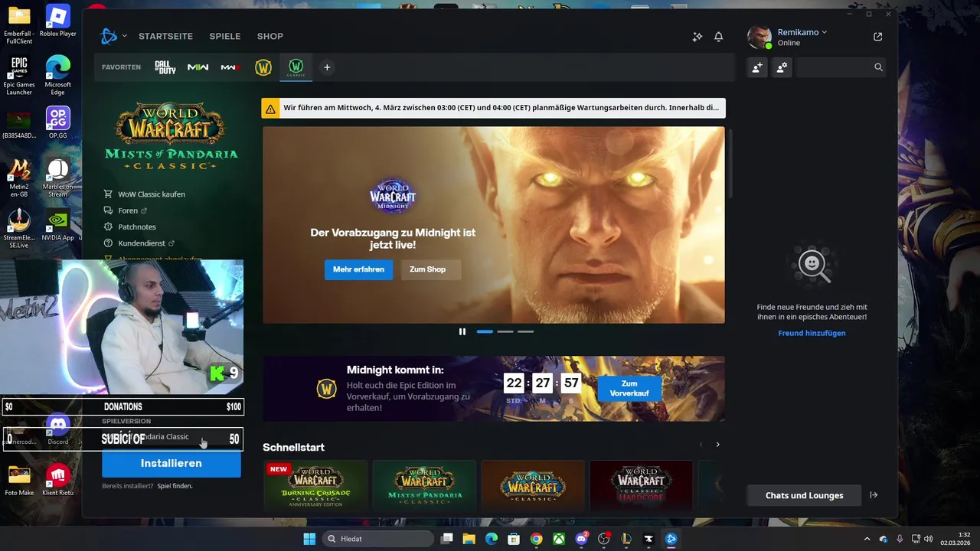Click the WoW icon in Midnight countdown
The image size is (980, 551).
327,389
